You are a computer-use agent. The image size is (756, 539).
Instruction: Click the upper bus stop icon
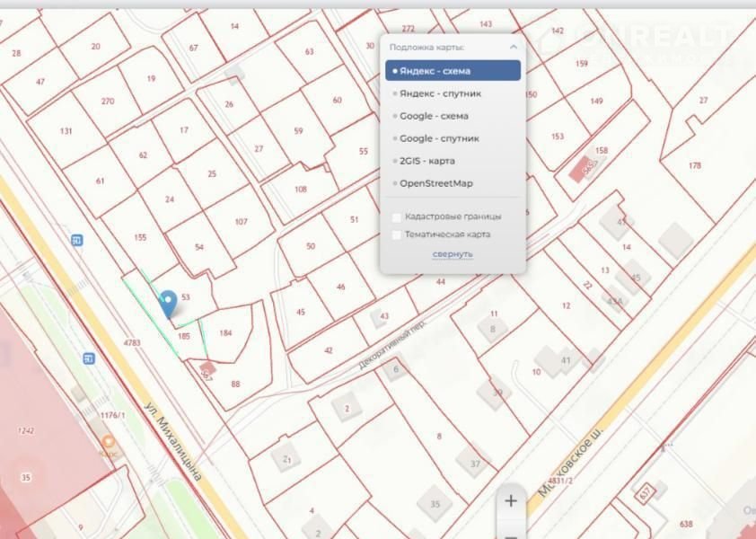tap(77, 239)
